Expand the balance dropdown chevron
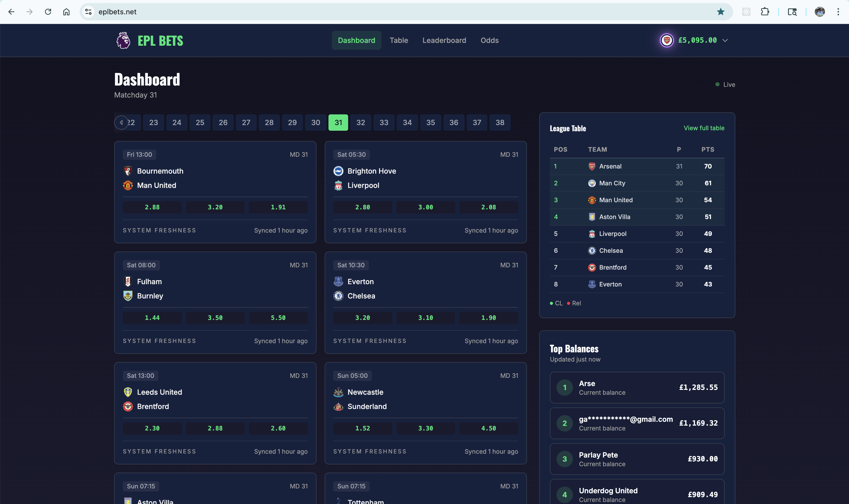This screenshot has height=504, width=849. pyautogui.click(x=725, y=40)
